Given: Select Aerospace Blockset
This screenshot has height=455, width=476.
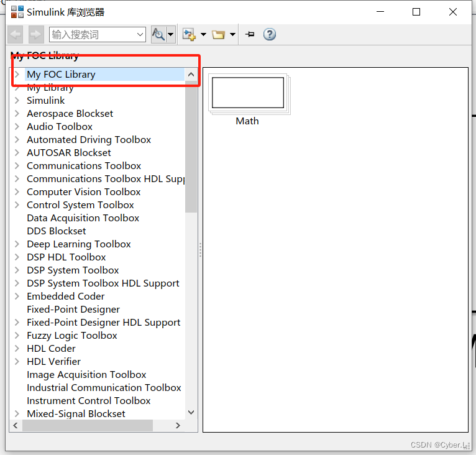Looking at the screenshot, I should pos(70,114).
